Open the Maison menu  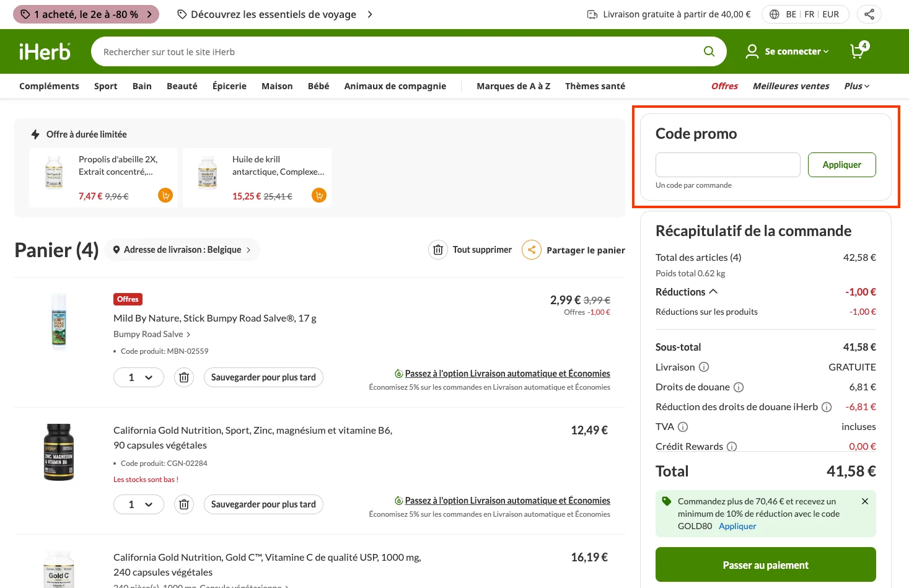[277, 86]
